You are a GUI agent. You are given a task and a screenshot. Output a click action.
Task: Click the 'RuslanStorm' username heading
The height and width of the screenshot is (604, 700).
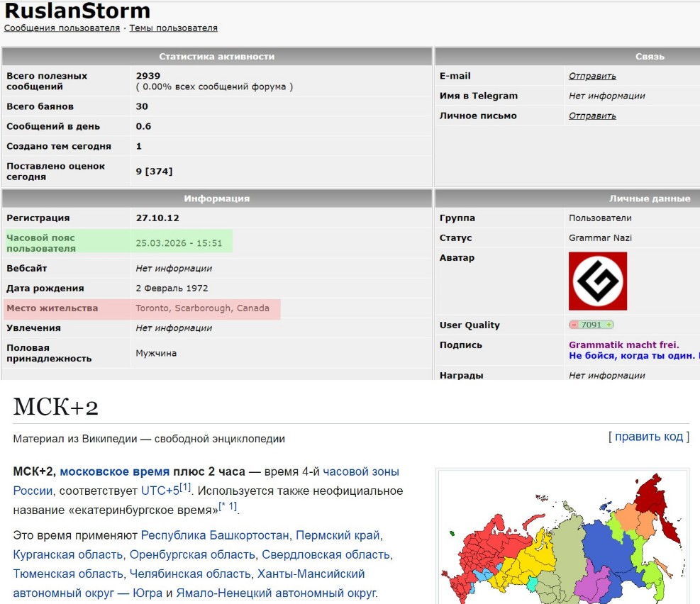(77, 11)
